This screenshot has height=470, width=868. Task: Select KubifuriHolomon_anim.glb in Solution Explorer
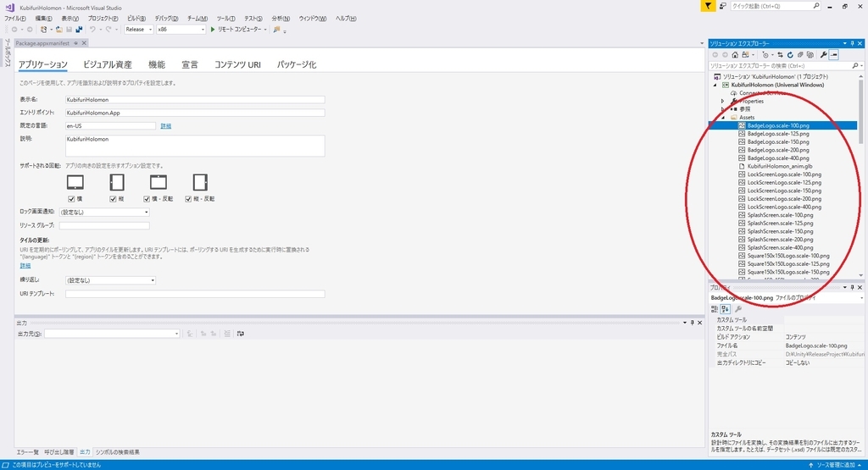780,166
